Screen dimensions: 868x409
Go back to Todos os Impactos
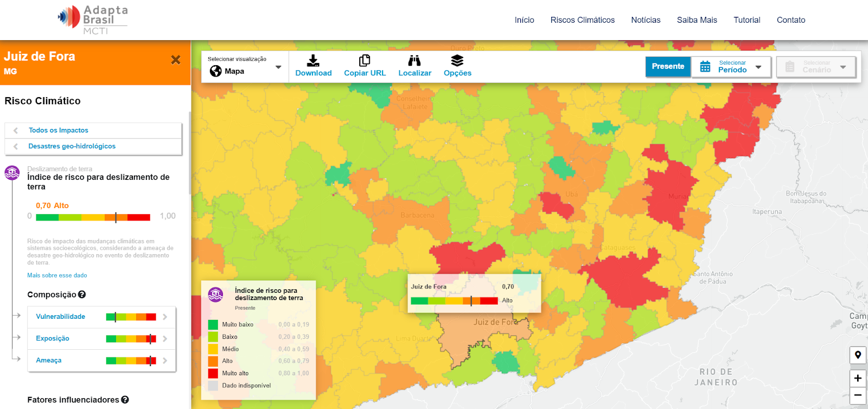point(58,130)
